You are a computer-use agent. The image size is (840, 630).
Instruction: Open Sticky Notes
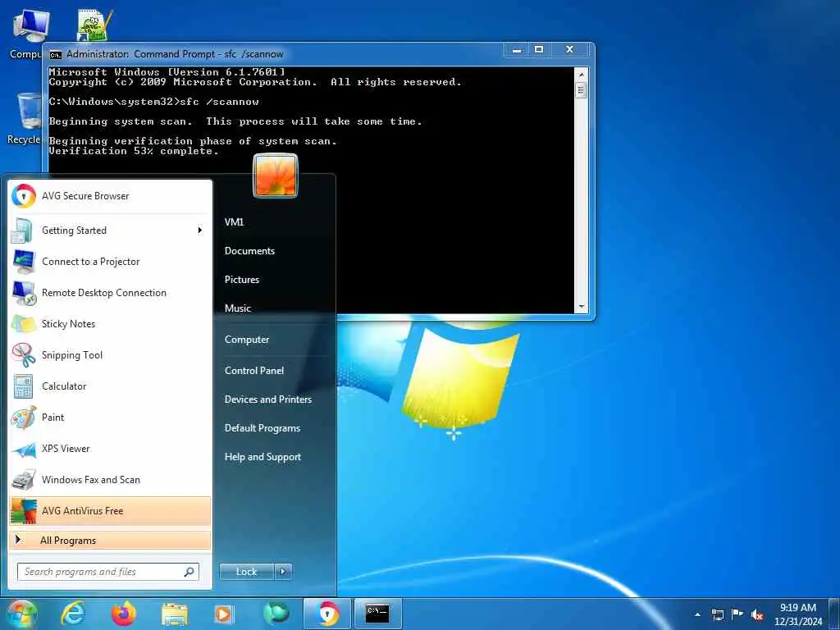pyautogui.click(x=110, y=323)
